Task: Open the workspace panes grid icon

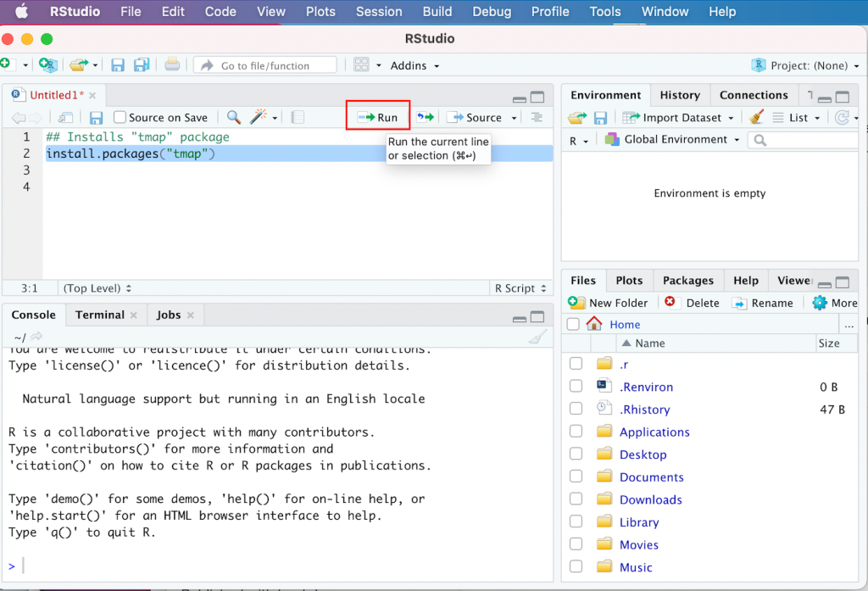Action: [361, 64]
